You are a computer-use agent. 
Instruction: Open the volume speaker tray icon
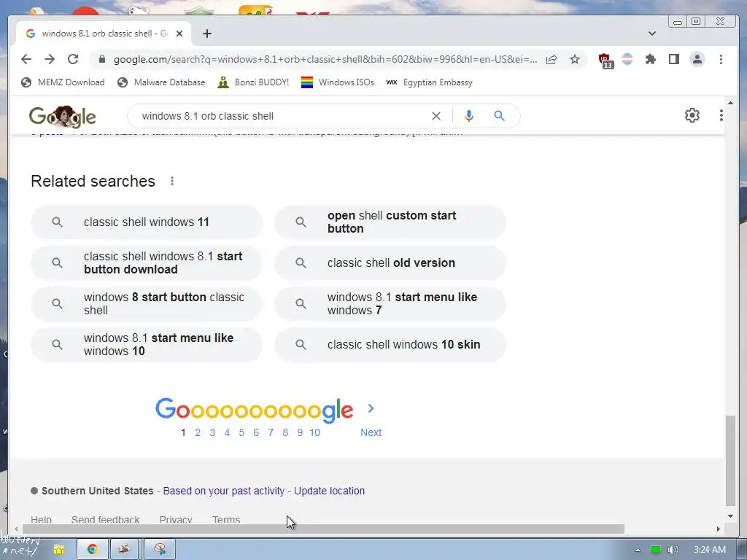tap(673, 550)
